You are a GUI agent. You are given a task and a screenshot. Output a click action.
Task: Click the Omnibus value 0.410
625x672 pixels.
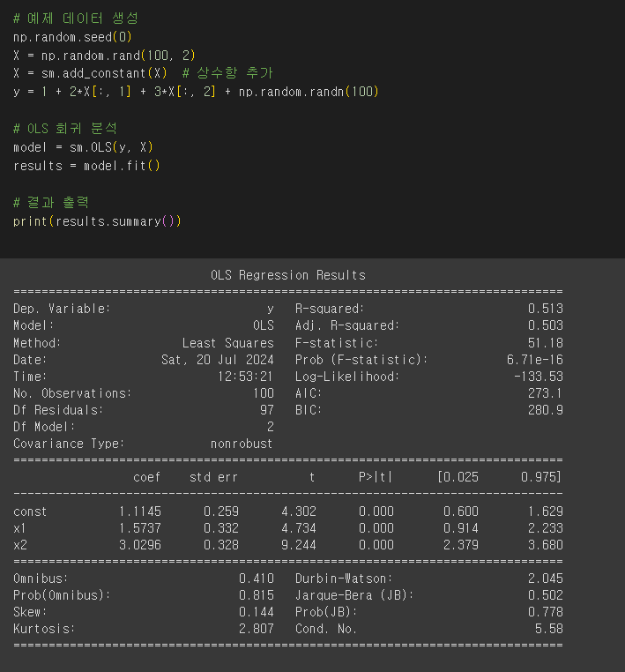(257, 579)
